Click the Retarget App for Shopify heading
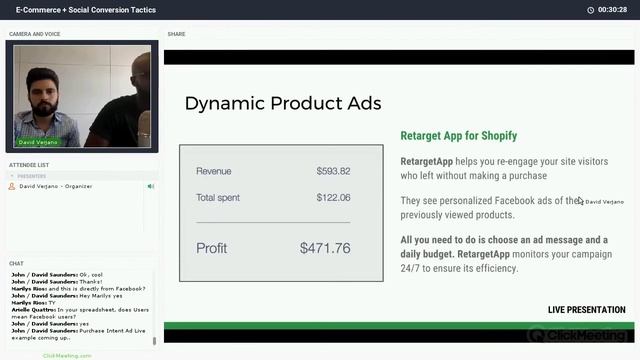Viewport: 640px width, 360px height. coord(459,136)
